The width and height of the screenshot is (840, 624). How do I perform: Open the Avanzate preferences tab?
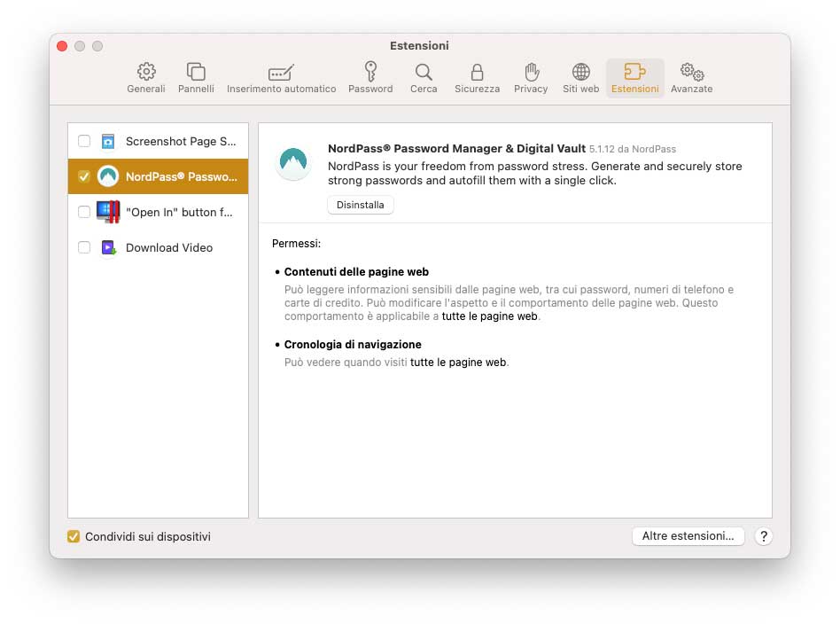[x=692, y=78]
